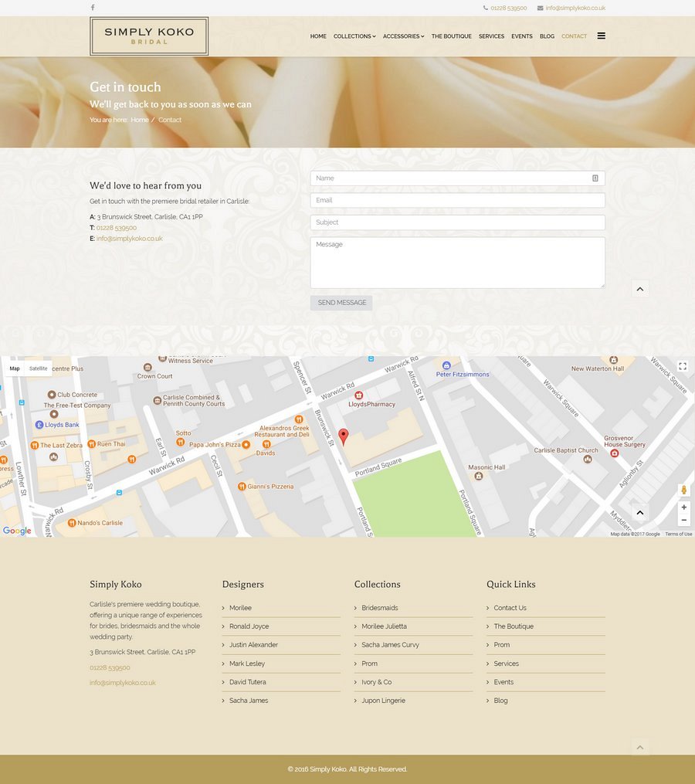
Task: Open The Boutique menu item
Action: [x=451, y=36]
